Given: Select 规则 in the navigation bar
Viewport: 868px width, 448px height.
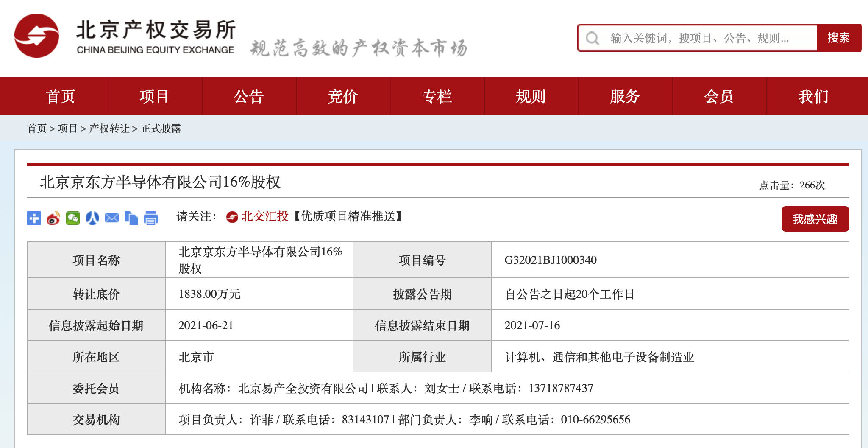Looking at the screenshot, I should pyautogui.click(x=531, y=96).
